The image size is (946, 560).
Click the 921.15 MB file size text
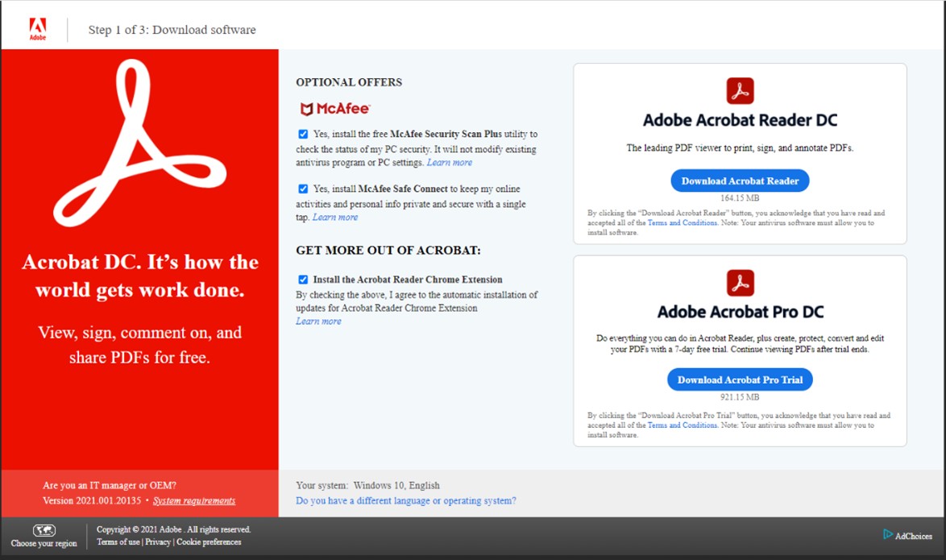pyautogui.click(x=740, y=397)
